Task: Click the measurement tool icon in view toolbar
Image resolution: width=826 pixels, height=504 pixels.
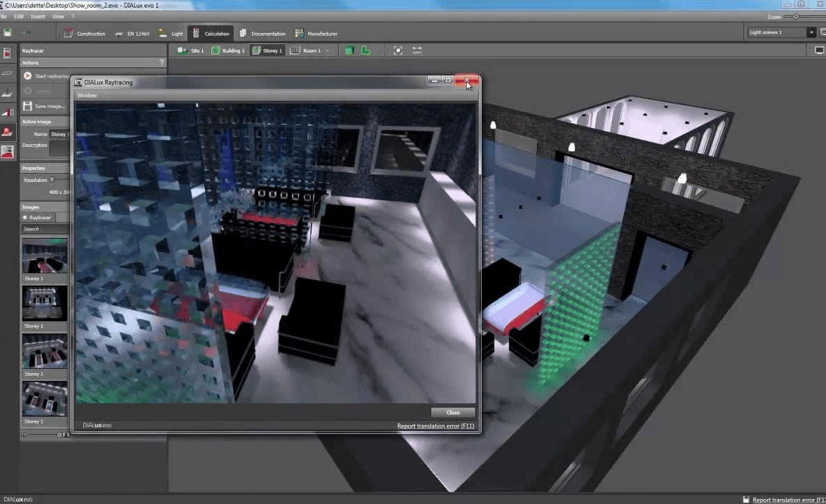Action: [x=417, y=50]
